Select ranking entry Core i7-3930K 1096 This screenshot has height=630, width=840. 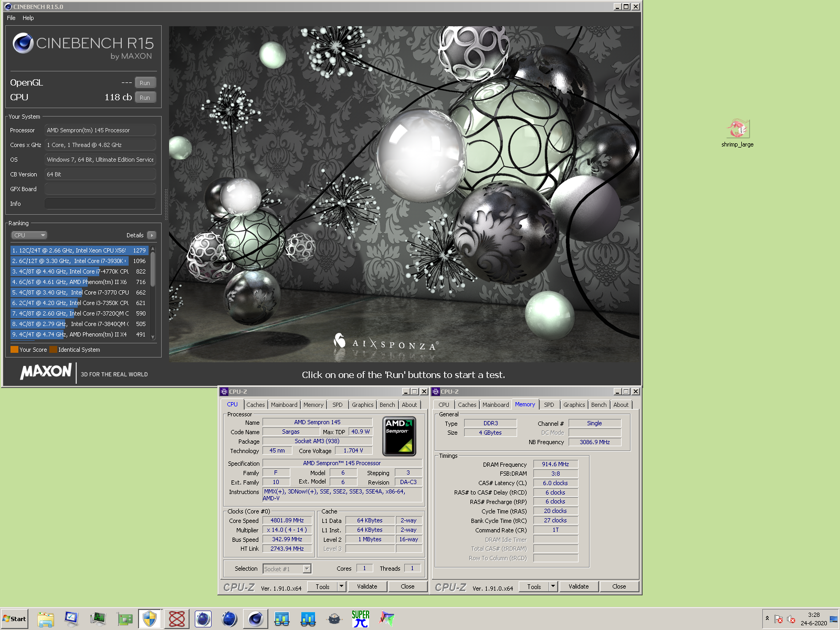(x=80, y=261)
